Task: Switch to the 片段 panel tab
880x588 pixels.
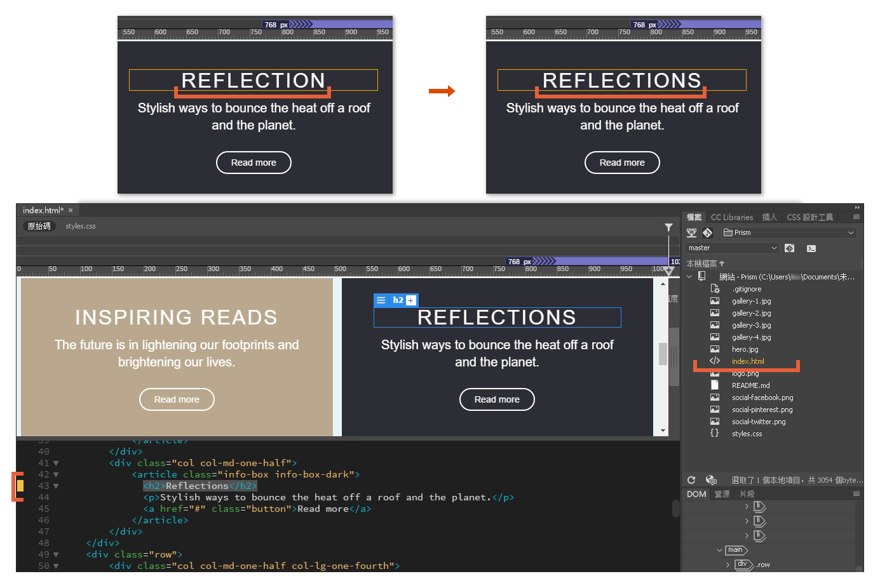Action: coord(747,494)
